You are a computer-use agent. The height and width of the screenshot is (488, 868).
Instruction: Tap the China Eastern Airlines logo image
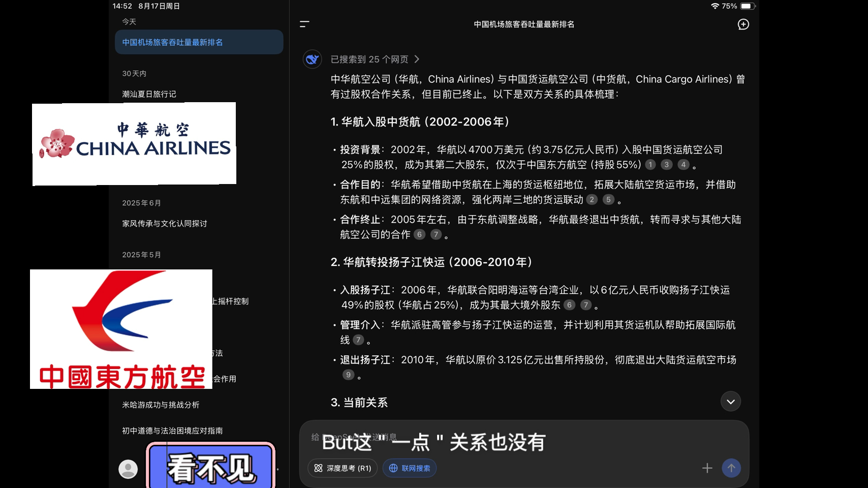point(121,329)
